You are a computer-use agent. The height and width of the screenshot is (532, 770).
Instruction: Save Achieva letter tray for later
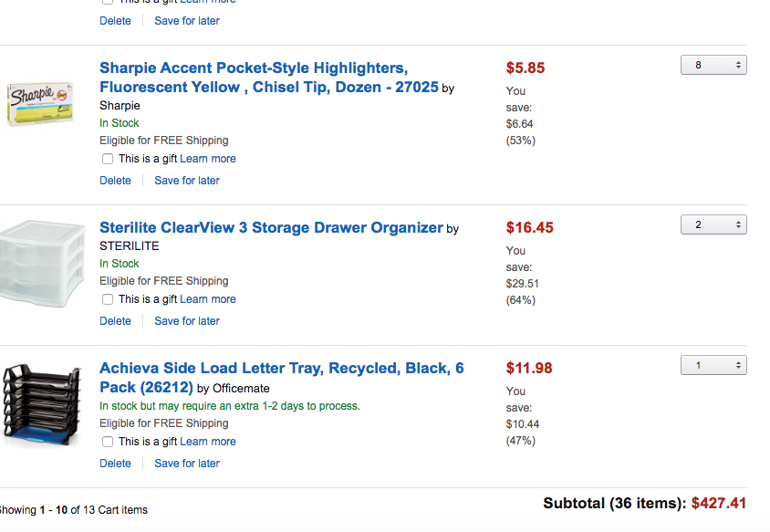coord(187,464)
